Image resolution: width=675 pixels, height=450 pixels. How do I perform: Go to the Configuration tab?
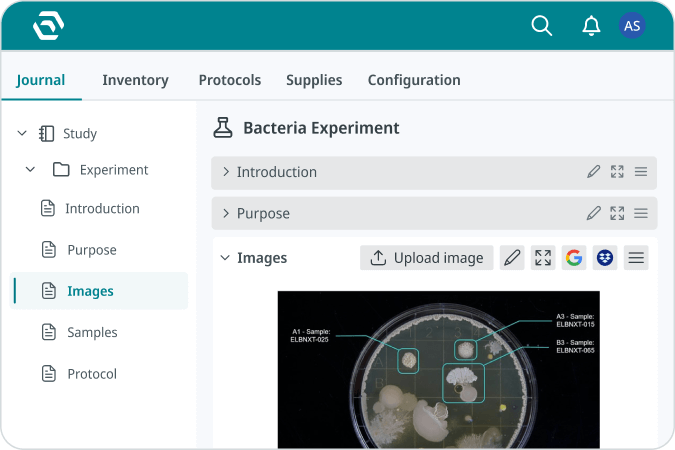tap(414, 80)
